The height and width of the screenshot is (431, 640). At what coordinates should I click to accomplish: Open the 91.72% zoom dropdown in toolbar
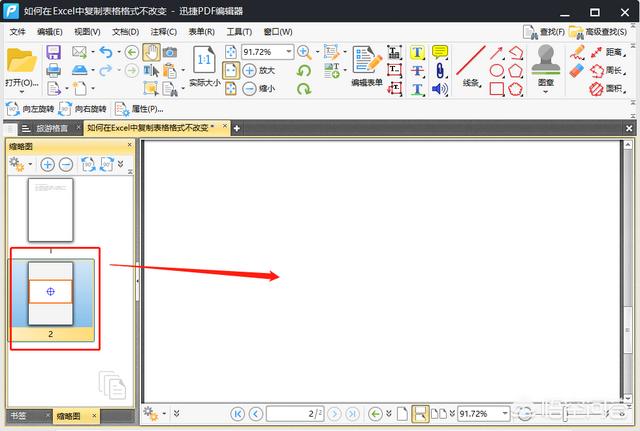pos(289,52)
